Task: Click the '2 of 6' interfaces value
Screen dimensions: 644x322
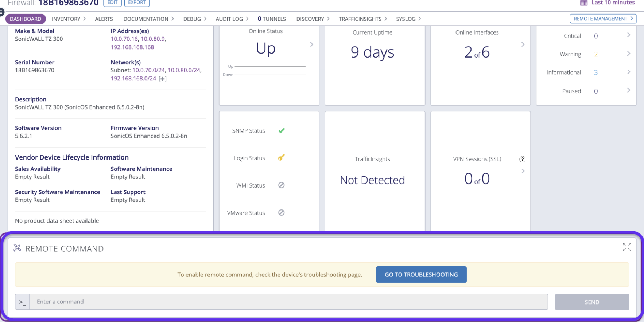Action: tap(477, 52)
